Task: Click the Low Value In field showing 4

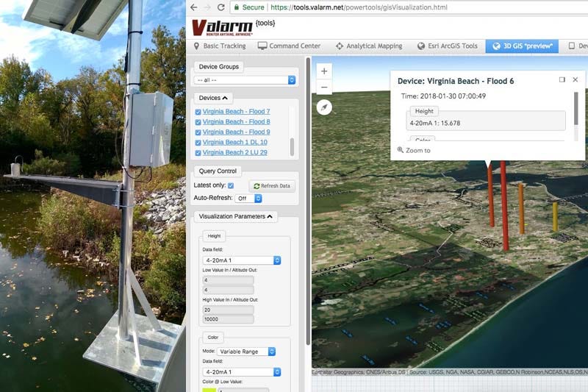Action: click(x=228, y=279)
